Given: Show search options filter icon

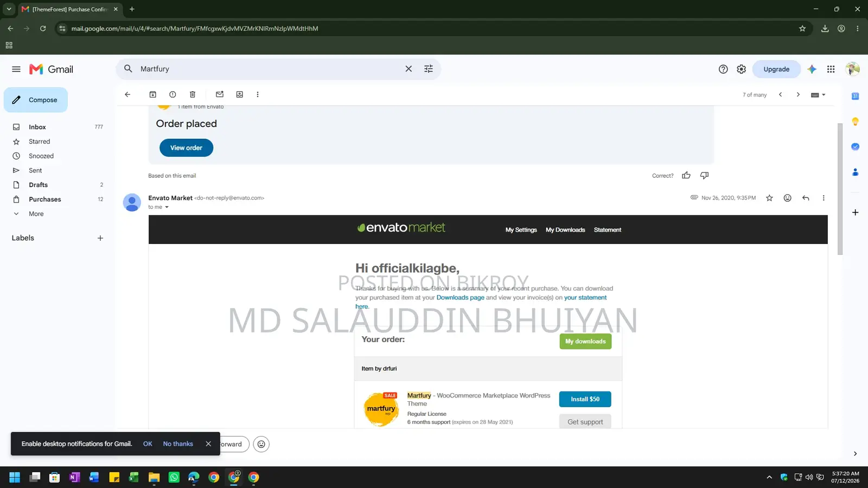Looking at the screenshot, I should click(x=429, y=69).
